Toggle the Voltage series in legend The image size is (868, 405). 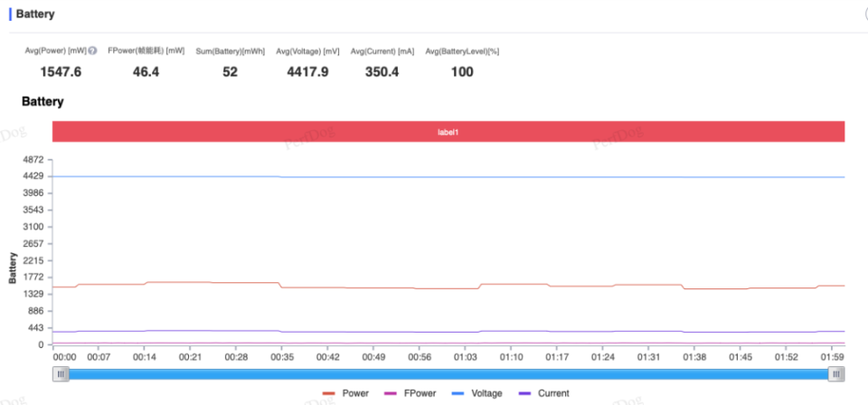[476, 393]
